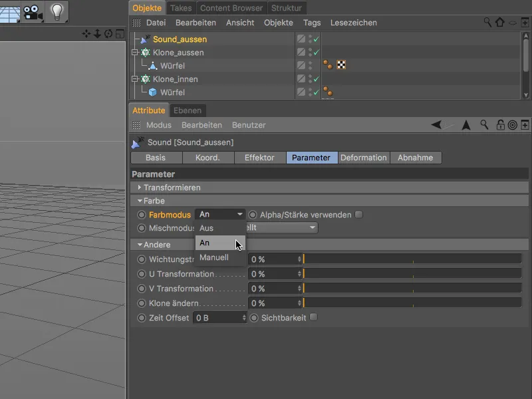The width and height of the screenshot is (532, 399).
Task: Open the Basis tab button
Action: 156,158
